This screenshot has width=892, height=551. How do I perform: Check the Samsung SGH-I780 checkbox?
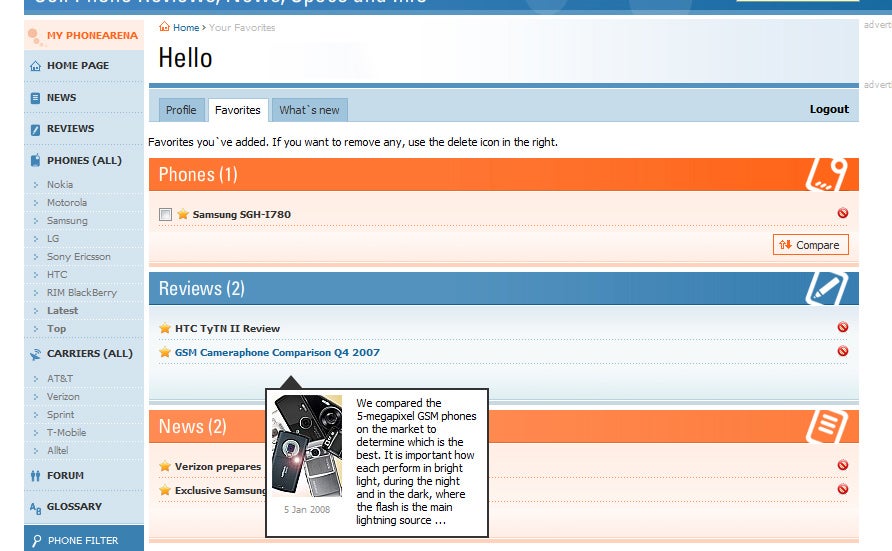point(166,214)
